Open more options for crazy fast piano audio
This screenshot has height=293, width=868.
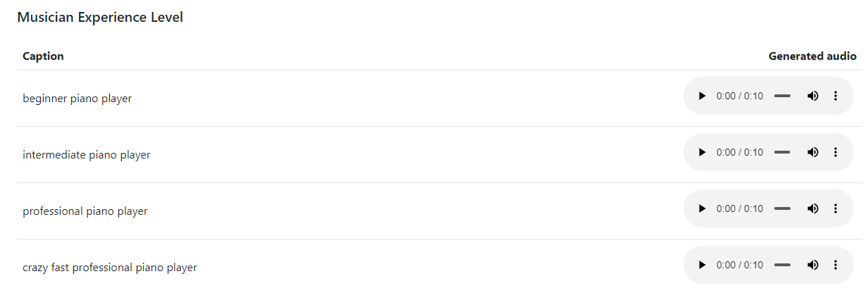pos(836,265)
